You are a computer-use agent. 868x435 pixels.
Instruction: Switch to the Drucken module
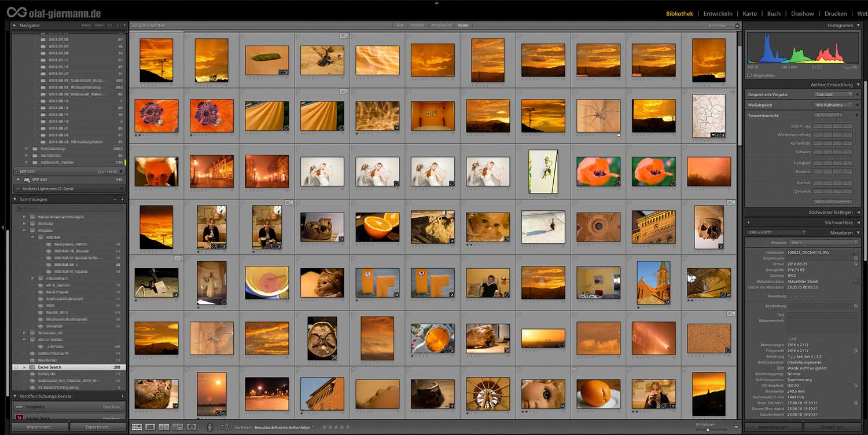click(x=836, y=13)
